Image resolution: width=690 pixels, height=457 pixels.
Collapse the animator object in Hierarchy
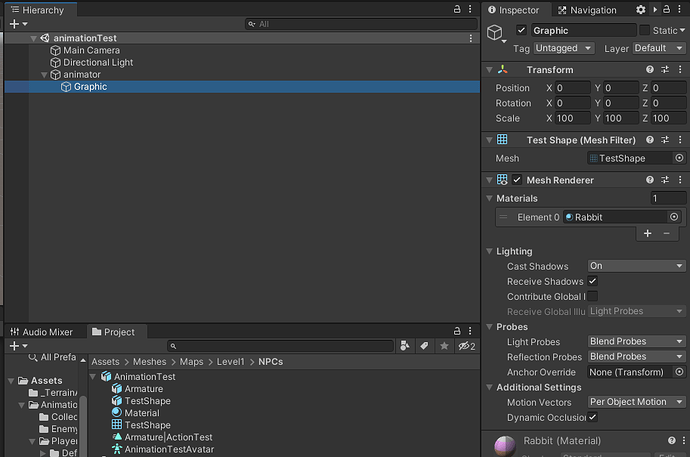44,75
